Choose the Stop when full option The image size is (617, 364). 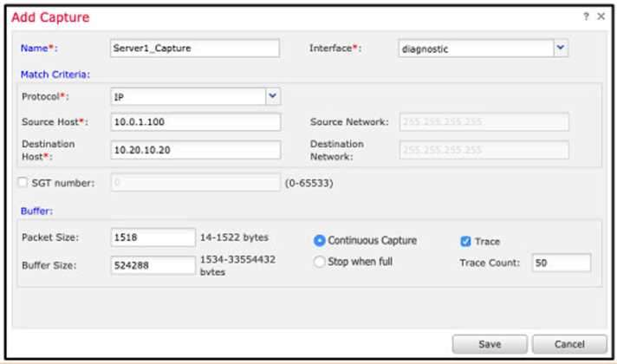(x=320, y=261)
